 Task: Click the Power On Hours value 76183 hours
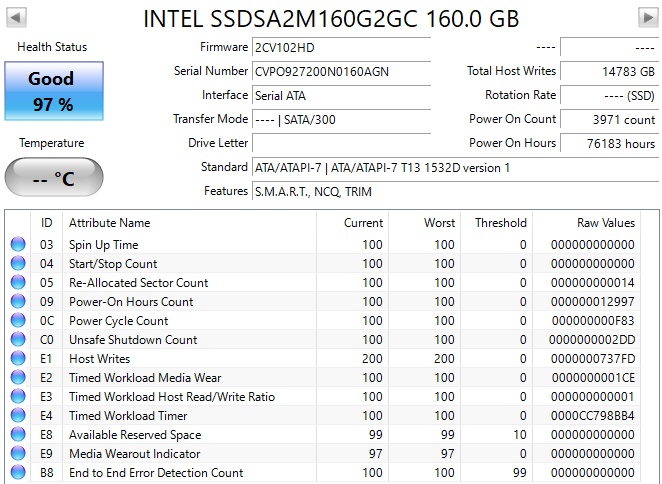click(609, 144)
